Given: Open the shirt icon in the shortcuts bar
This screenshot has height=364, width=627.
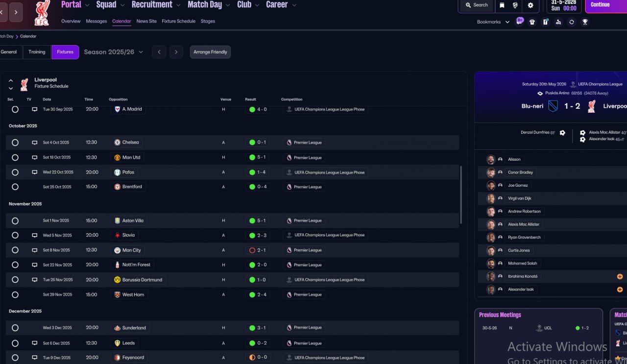Looking at the screenshot, I should (532, 22).
